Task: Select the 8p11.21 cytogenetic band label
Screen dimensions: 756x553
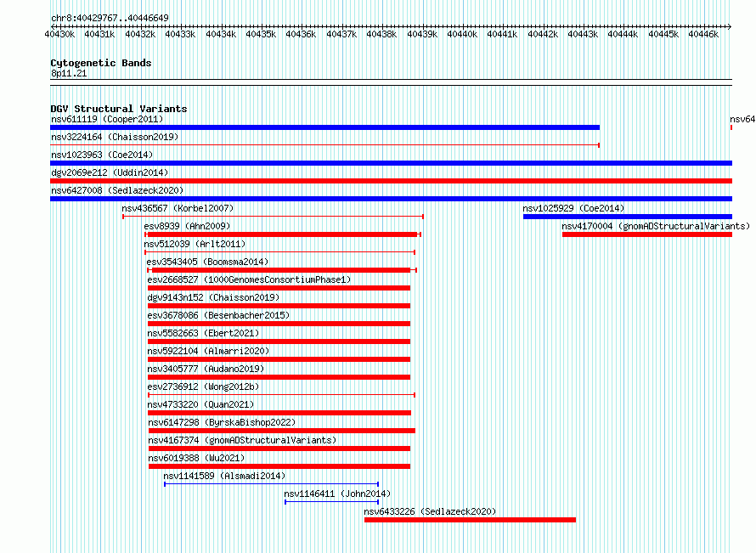Action: coord(69,73)
